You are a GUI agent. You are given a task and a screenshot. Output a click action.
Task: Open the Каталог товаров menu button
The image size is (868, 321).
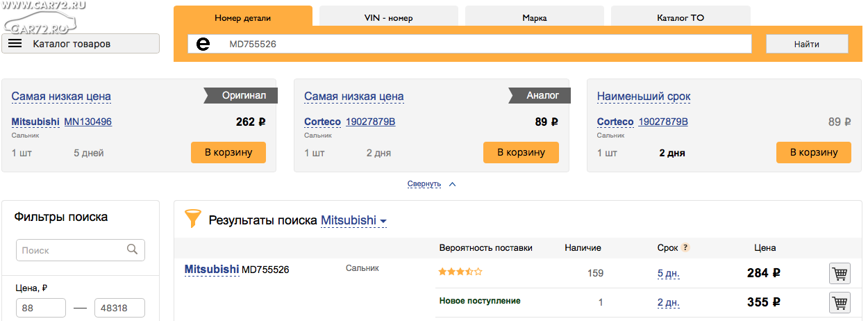point(81,44)
